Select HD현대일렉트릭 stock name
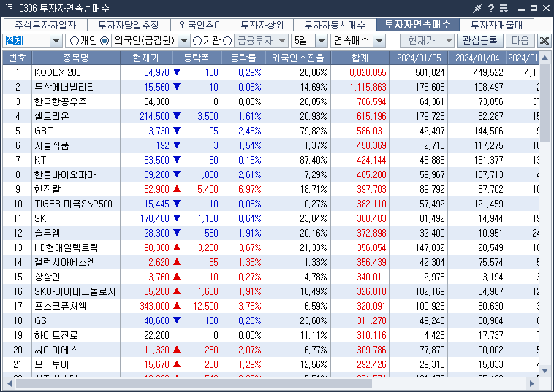The image size is (554, 392). 66,247
